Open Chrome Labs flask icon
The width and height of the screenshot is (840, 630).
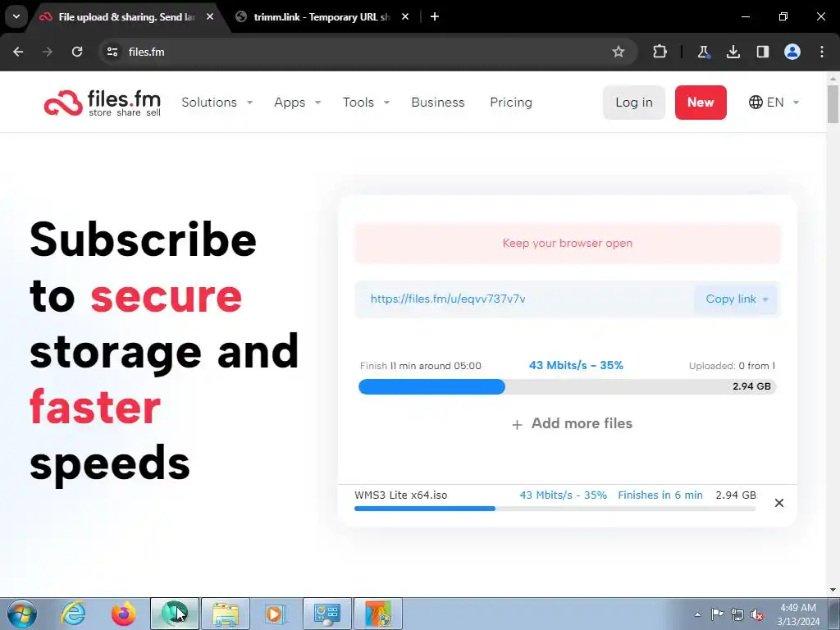703,52
